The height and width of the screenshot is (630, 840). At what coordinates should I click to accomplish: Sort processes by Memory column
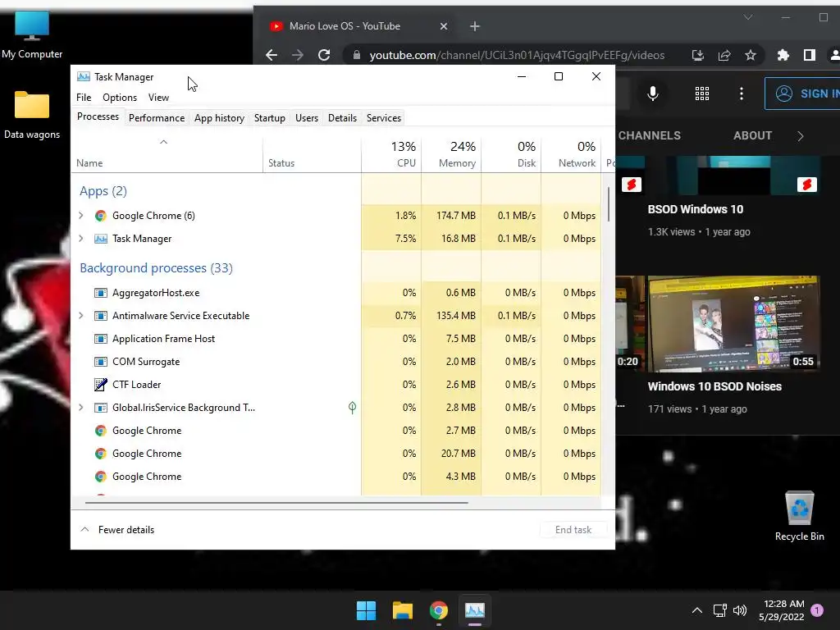(451, 155)
